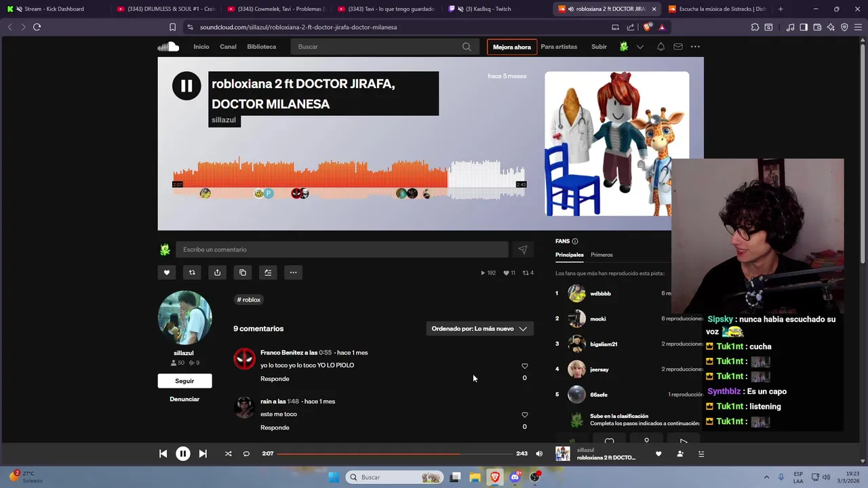Seek in the bottom player progress bar
The width and height of the screenshot is (868, 488).
tap(394, 453)
